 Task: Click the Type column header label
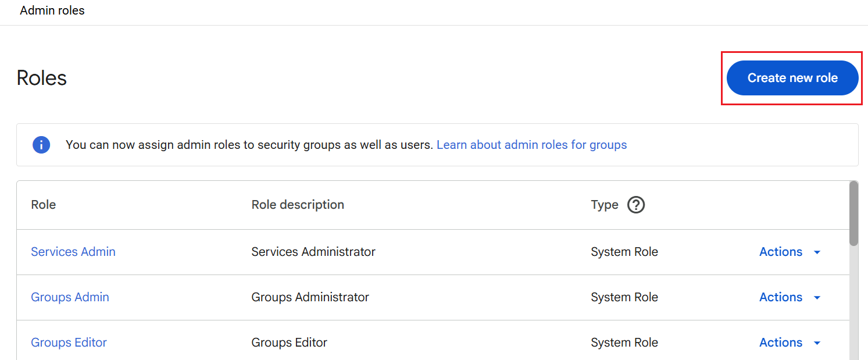605,205
